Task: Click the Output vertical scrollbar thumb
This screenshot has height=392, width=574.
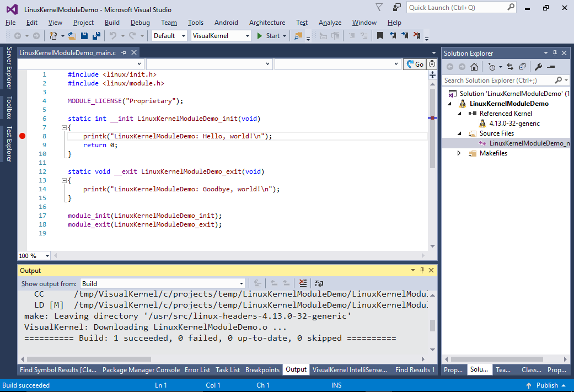Action: tap(432, 325)
